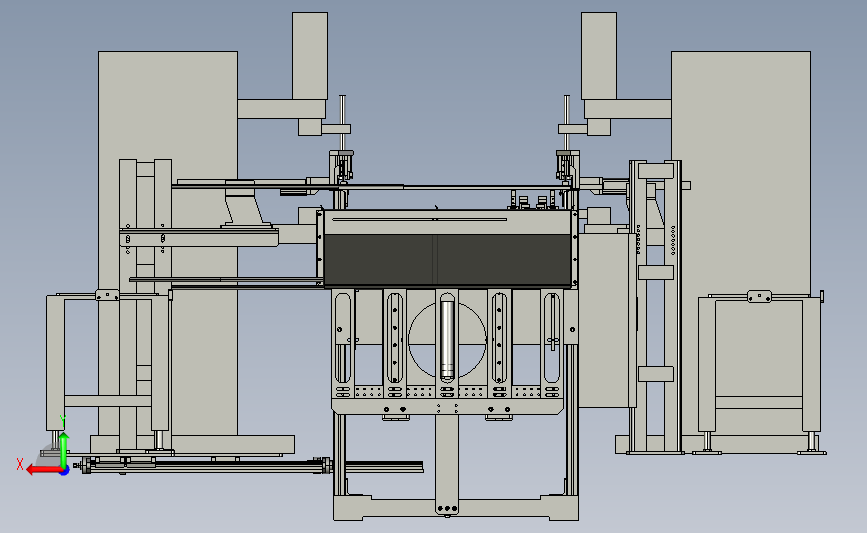Viewport: 867px width, 533px height.
Task: Select the upper-right robot column block
Action: point(599,56)
